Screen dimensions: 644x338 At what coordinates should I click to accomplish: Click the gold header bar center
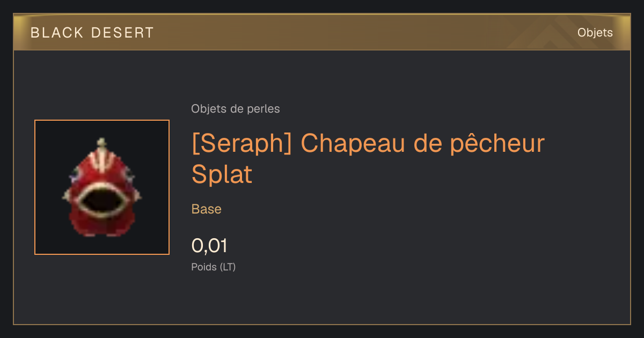322,32
